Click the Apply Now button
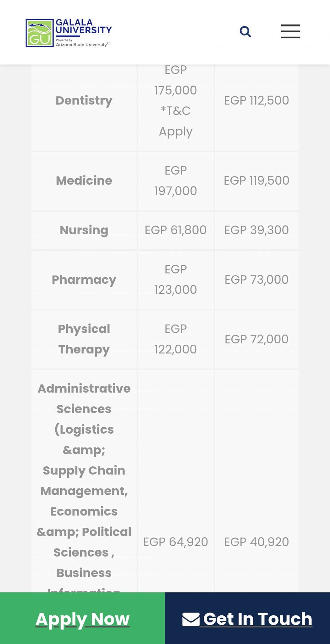The width and height of the screenshot is (330, 644). point(82,618)
